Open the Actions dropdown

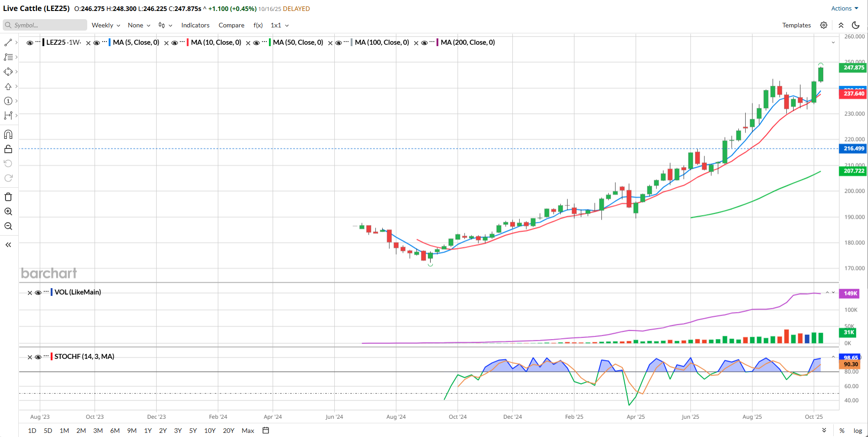pyautogui.click(x=844, y=8)
